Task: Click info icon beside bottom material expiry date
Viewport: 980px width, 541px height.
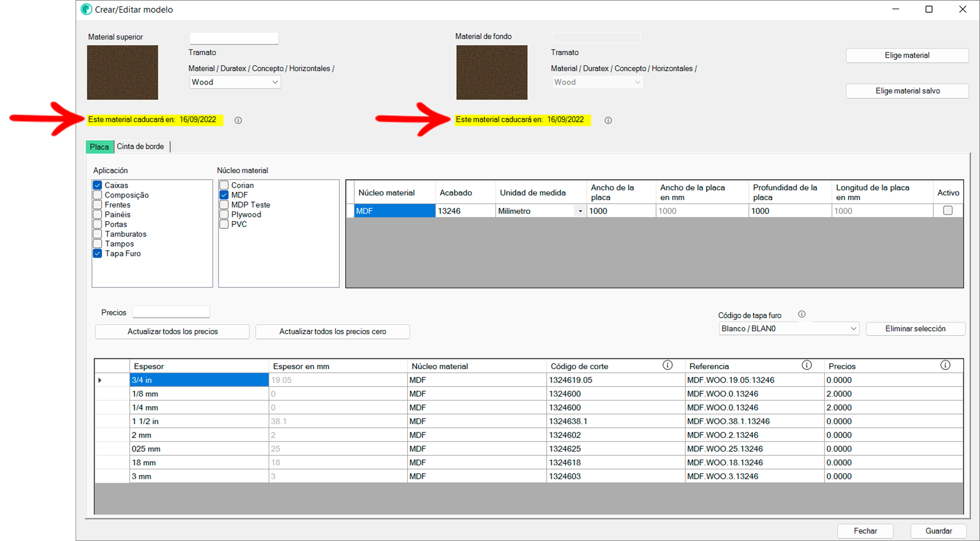Action: point(608,120)
